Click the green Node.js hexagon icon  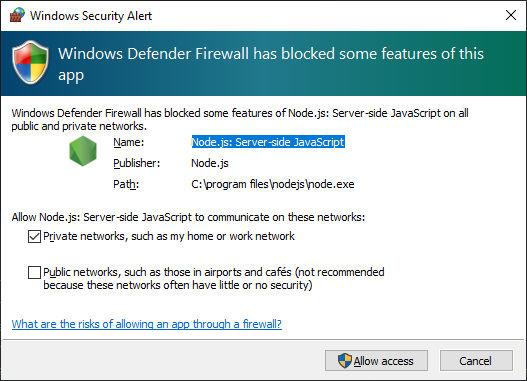tap(83, 151)
